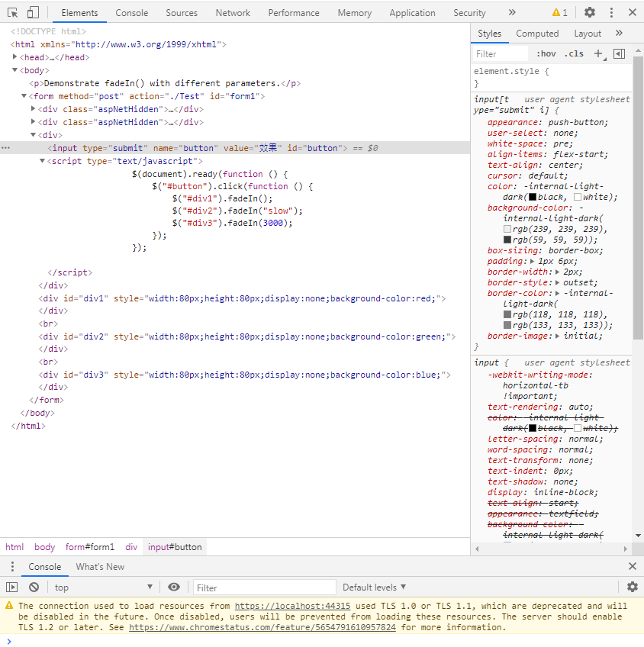The image size is (644, 647).
Task: Click the console Filter input field
Action: pos(265,587)
